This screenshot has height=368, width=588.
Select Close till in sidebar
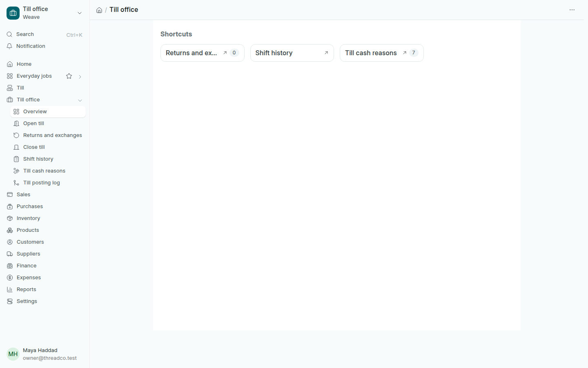[x=48, y=147]
